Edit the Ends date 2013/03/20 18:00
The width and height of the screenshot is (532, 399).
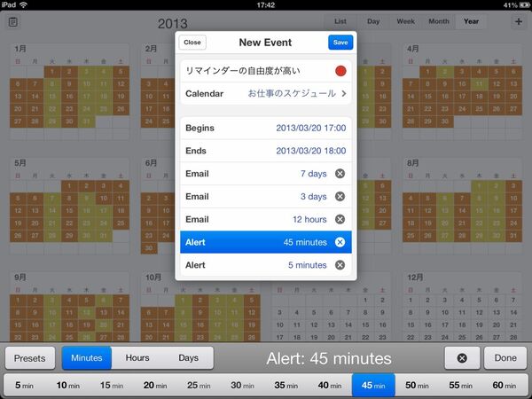(x=266, y=151)
